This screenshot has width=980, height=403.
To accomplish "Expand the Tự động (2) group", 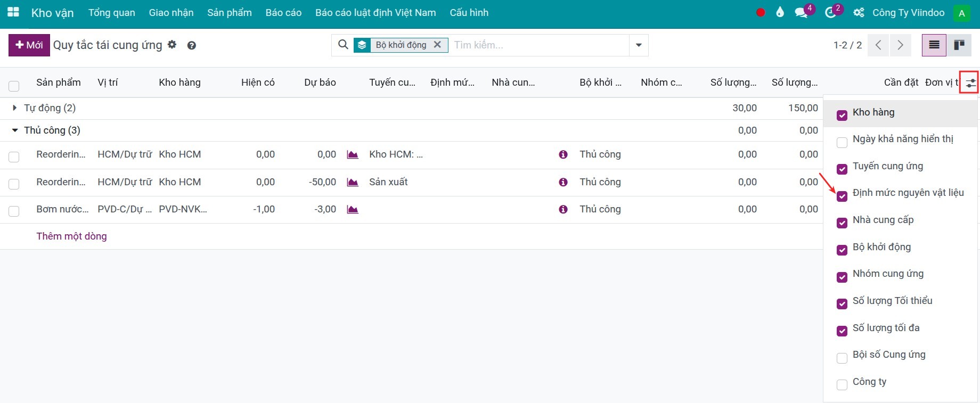I will click(44, 108).
